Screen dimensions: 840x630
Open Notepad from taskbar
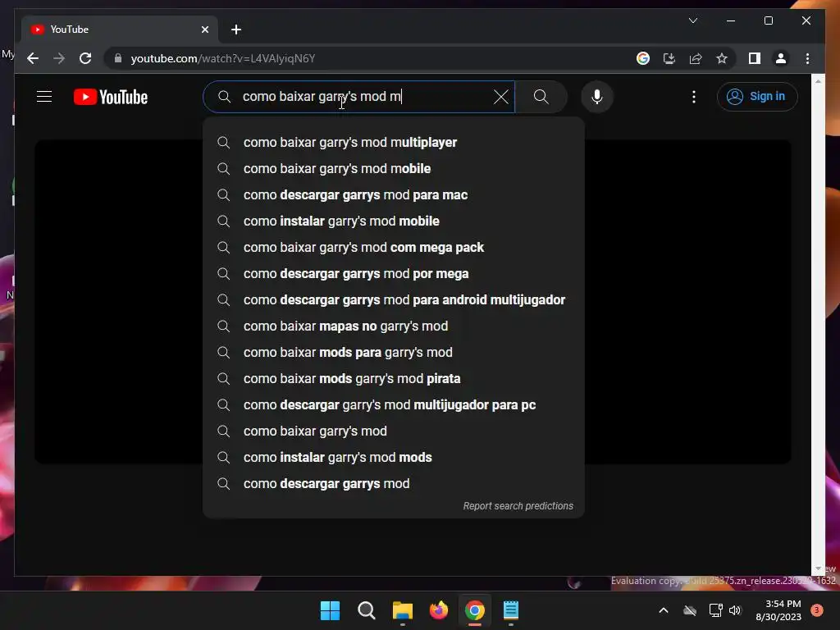(x=511, y=610)
